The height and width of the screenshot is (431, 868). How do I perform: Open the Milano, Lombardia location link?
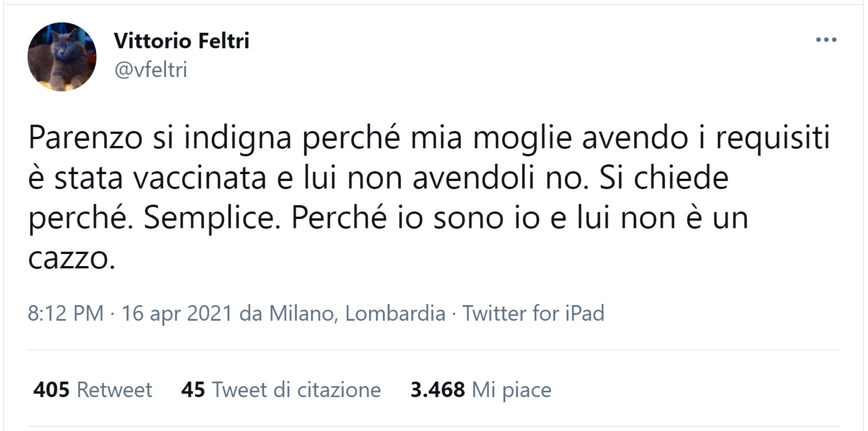[x=357, y=314]
